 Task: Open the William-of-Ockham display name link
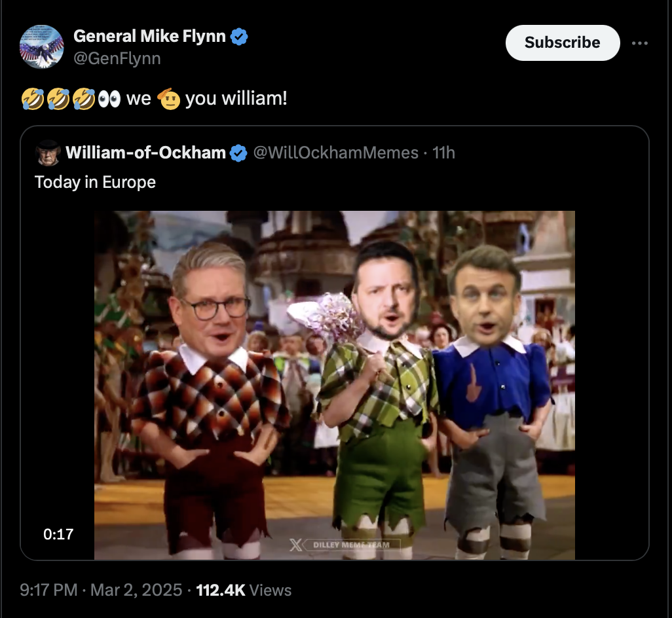pyautogui.click(x=145, y=153)
